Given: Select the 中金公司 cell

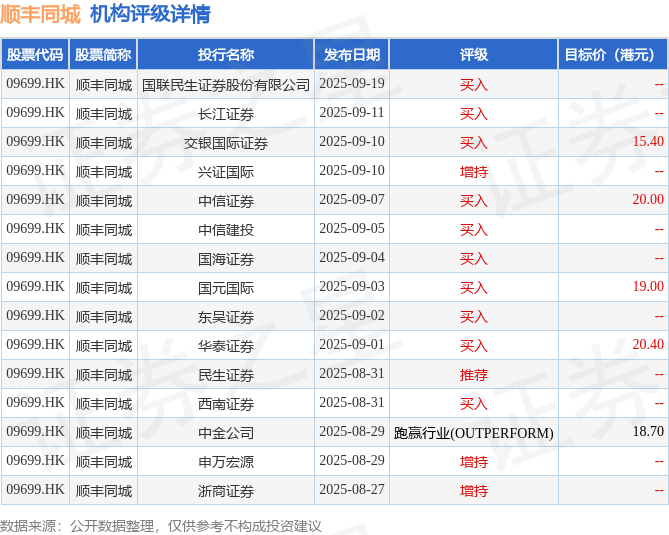Looking at the screenshot, I should tap(226, 433).
